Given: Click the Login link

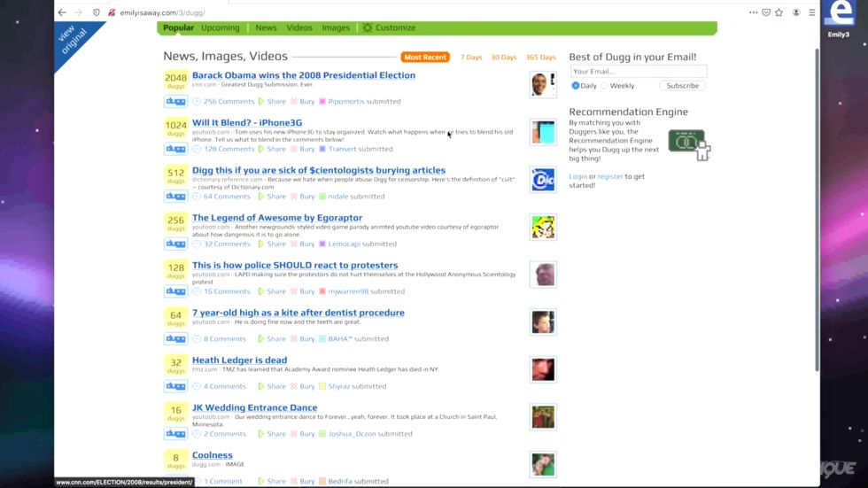Looking at the screenshot, I should click(577, 176).
